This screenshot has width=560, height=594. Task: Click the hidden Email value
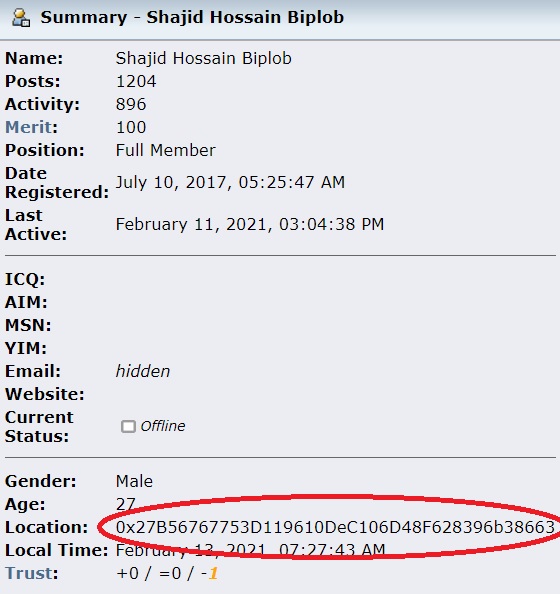tap(142, 371)
